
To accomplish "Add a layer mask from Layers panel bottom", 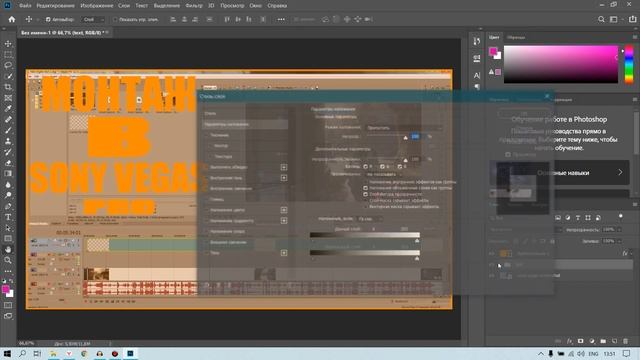I will (x=580, y=341).
